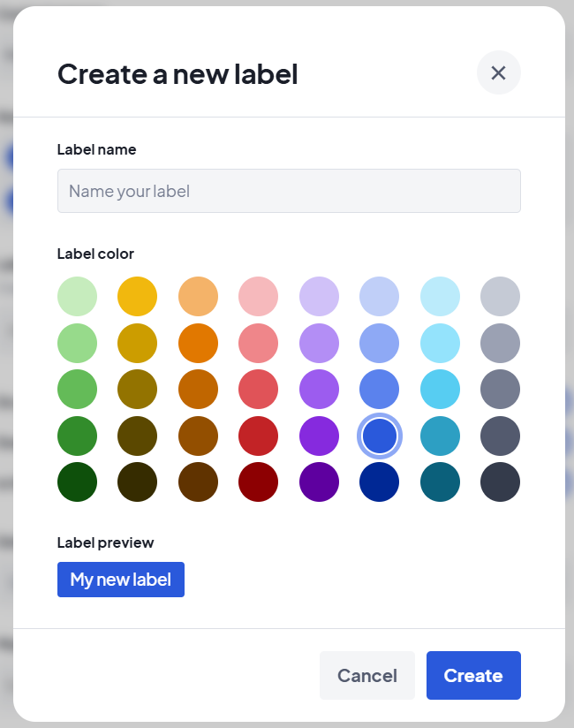Choose the light pink color swatch
The height and width of the screenshot is (728, 574).
pyautogui.click(x=258, y=296)
